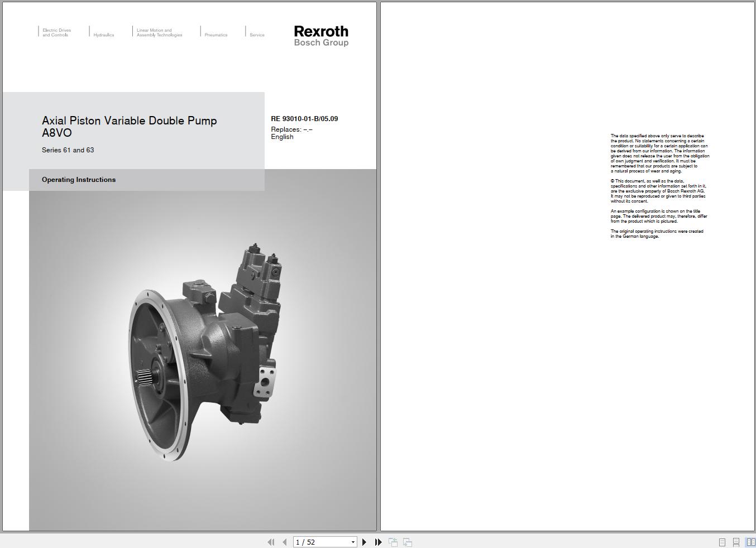Click the Hydraulics label in the header

coord(104,34)
